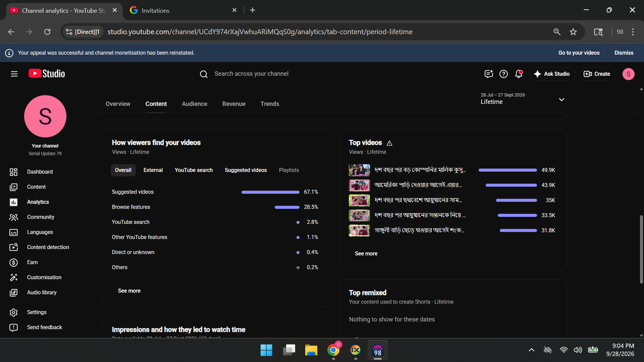This screenshot has height=362, width=644.
Task: Open the Dashboard sidebar icon
Action: pos(13,172)
